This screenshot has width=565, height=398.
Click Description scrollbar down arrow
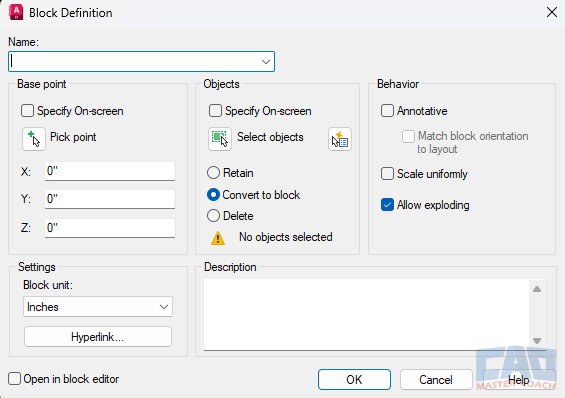(537, 341)
